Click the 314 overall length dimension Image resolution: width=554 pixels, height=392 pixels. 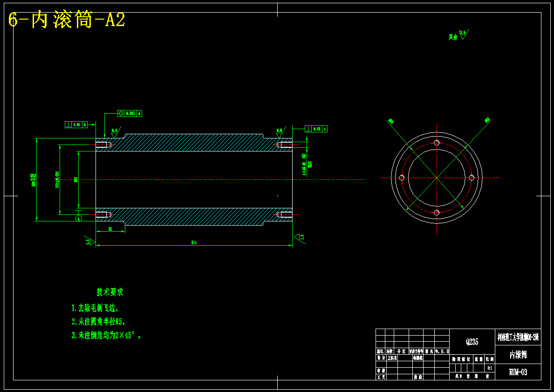point(194,242)
